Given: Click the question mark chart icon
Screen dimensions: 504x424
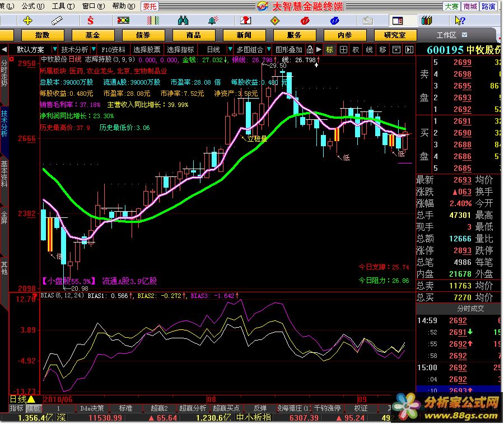Looking at the screenshot, I should 246,21.
